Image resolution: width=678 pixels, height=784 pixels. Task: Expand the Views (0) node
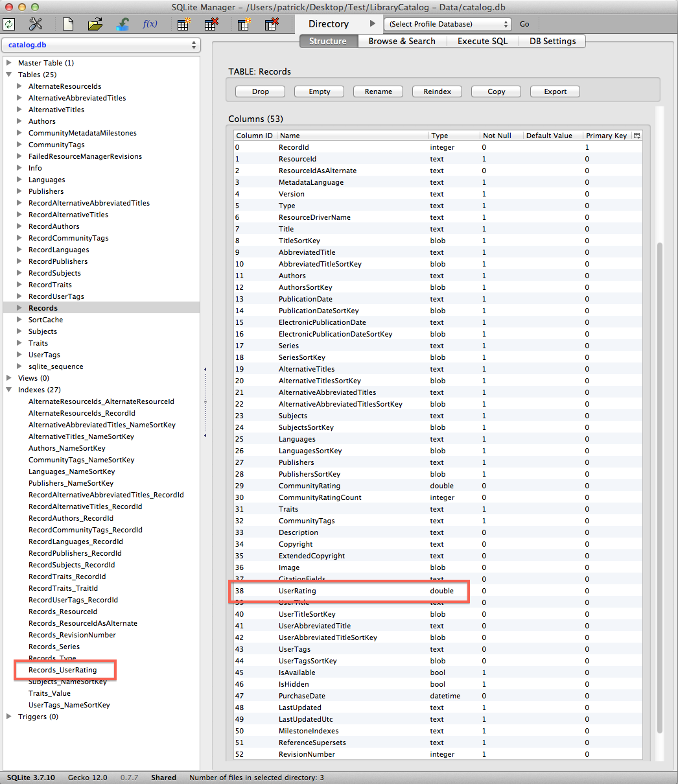coord(9,378)
